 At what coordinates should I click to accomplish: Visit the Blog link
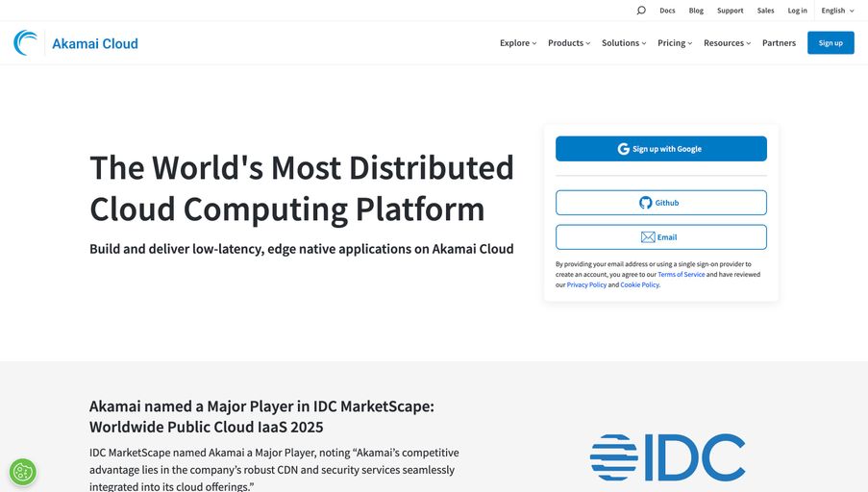pos(696,11)
